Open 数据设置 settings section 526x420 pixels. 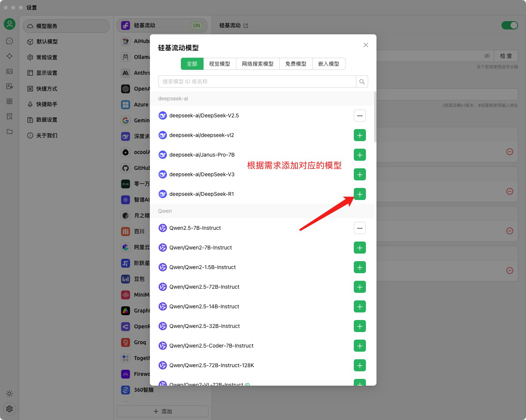point(66,120)
